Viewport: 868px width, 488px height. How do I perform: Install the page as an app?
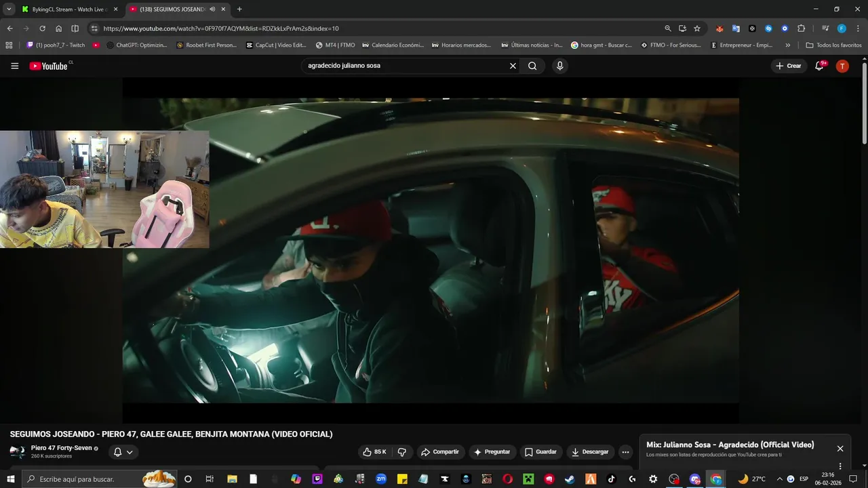click(682, 28)
